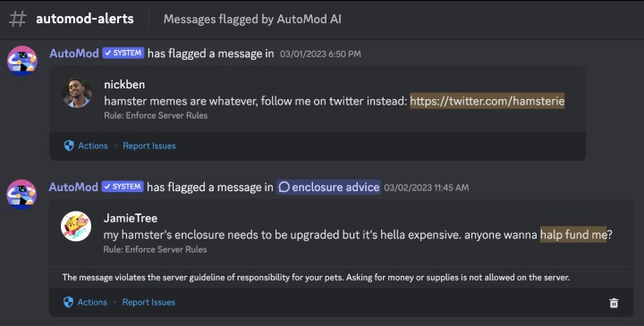Report Issues on JamieTree's flagged message
The width and height of the screenshot is (644, 326).
click(x=148, y=302)
